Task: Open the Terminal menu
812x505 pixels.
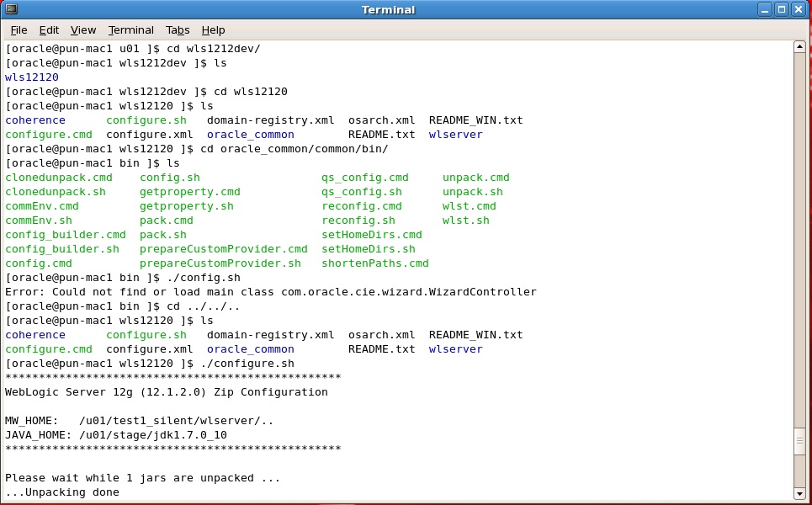Action: [x=131, y=30]
